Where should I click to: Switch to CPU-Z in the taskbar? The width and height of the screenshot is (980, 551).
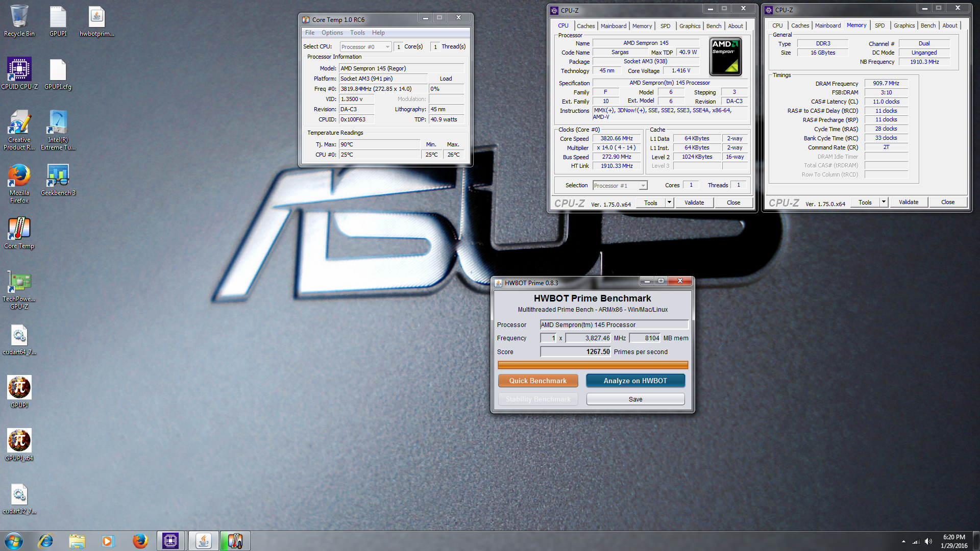pyautogui.click(x=171, y=541)
